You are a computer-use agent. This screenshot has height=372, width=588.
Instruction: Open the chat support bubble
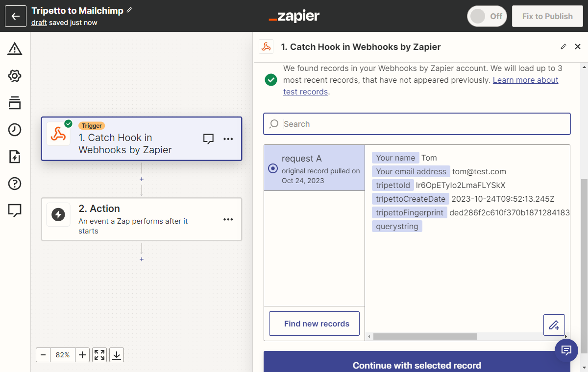tap(567, 350)
